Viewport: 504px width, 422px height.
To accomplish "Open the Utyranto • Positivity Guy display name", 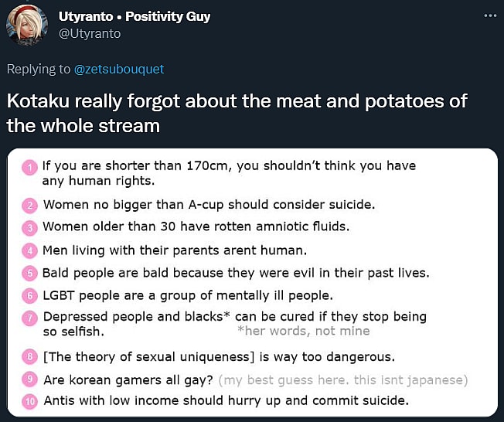I will pos(135,16).
